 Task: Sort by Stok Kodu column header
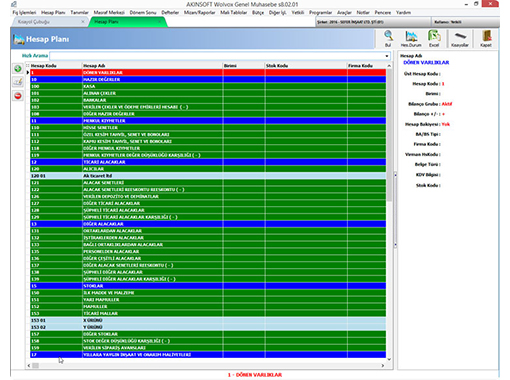[x=306, y=66]
